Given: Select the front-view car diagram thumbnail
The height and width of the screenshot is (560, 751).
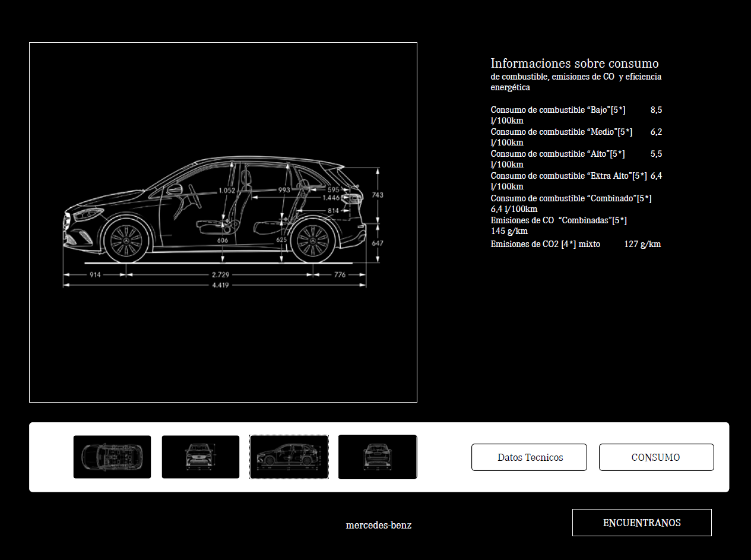Looking at the screenshot, I should [x=201, y=457].
